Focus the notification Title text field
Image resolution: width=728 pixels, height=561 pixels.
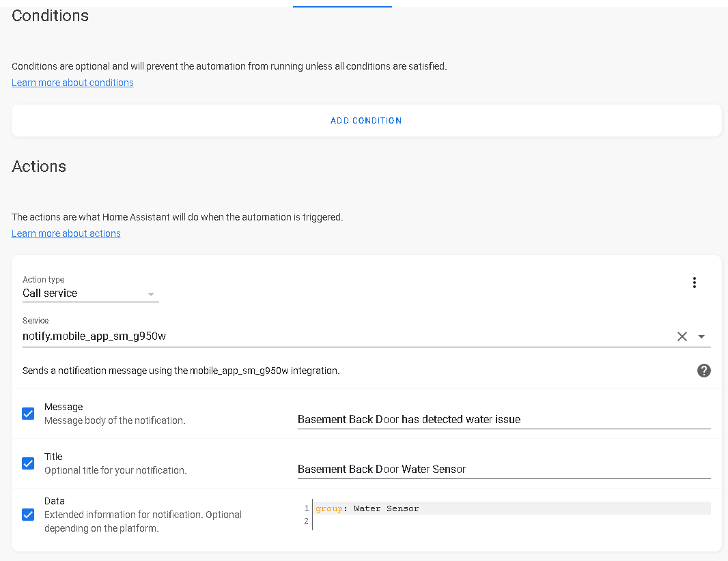pyautogui.click(x=503, y=469)
